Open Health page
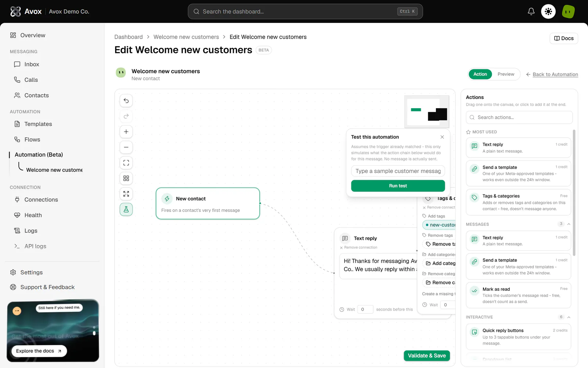This screenshot has height=368, width=588. point(33,215)
